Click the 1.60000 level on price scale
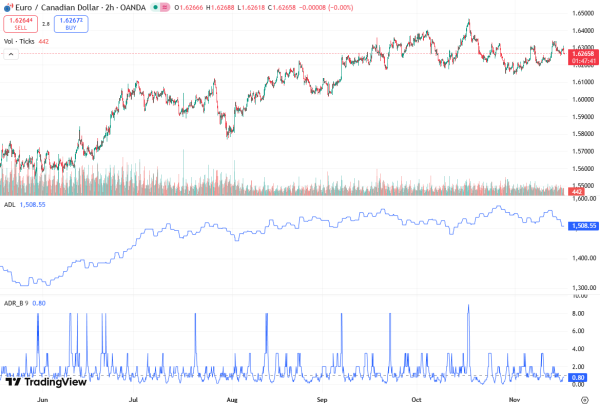 pyautogui.click(x=581, y=98)
